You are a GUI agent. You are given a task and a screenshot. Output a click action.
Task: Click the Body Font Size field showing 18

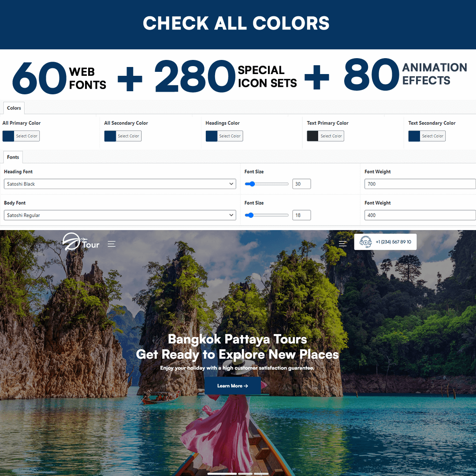tap(301, 215)
